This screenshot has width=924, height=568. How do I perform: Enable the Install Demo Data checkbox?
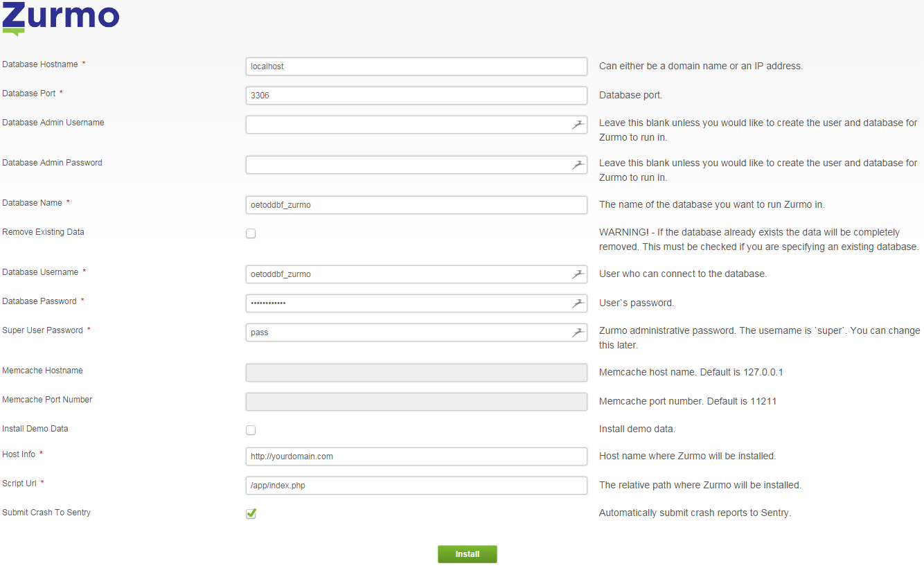(x=251, y=430)
